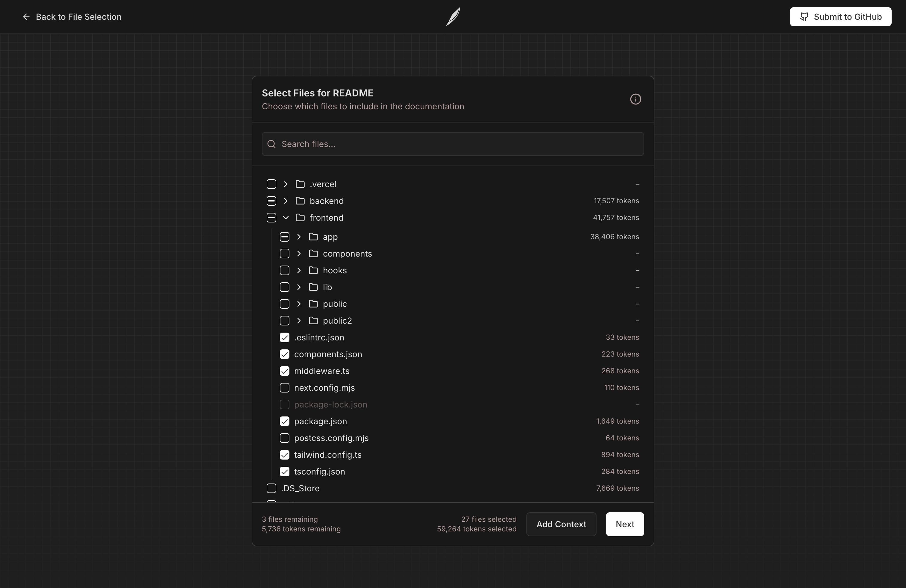
Task: Click the next.config.mjs file name
Action: pyautogui.click(x=324, y=388)
